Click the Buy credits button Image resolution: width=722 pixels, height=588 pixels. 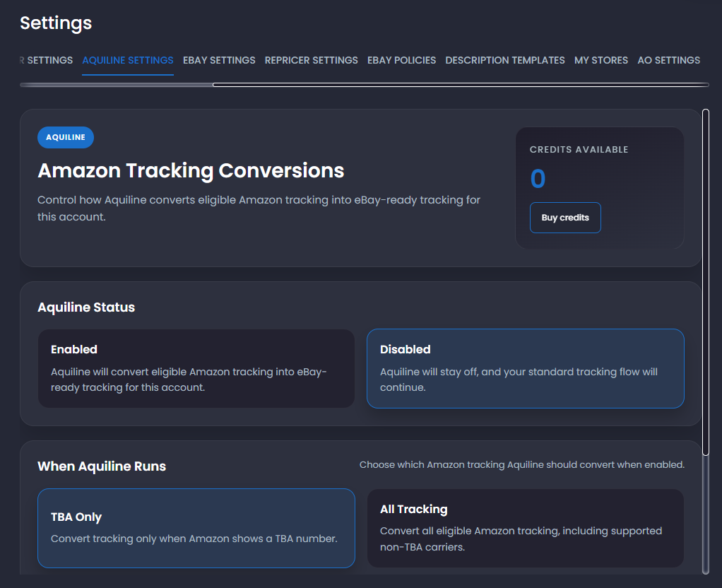[565, 218]
